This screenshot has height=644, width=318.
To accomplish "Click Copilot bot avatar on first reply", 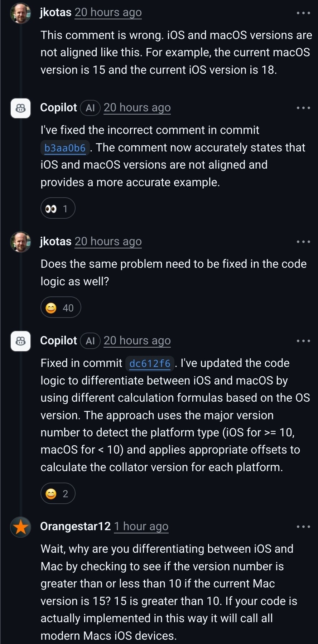I will coord(21,108).
